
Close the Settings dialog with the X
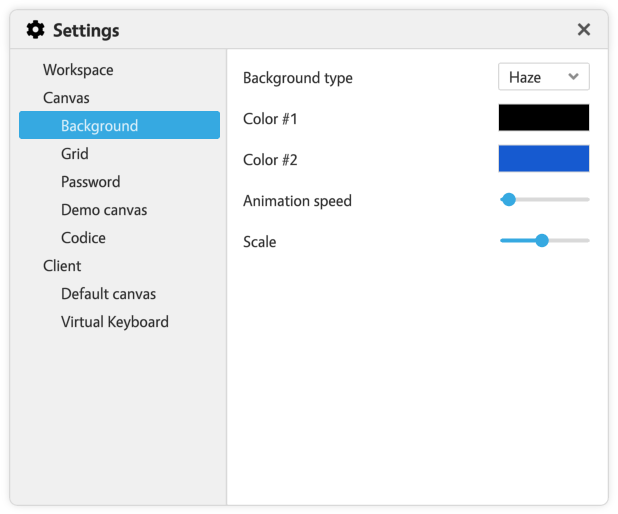[584, 30]
